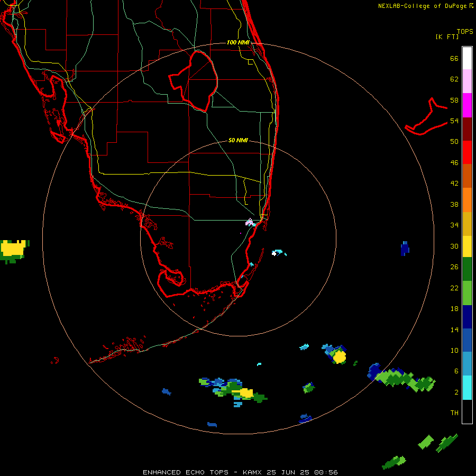Select the bright red swatch between 46 and 50
The height and width of the screenshot is (476, 476).
[x=467, y=152]
